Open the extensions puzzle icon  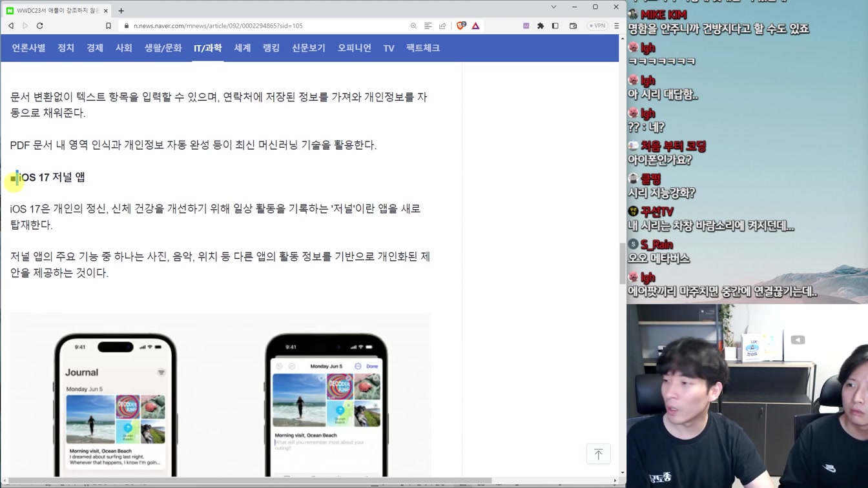coord(541,26)
